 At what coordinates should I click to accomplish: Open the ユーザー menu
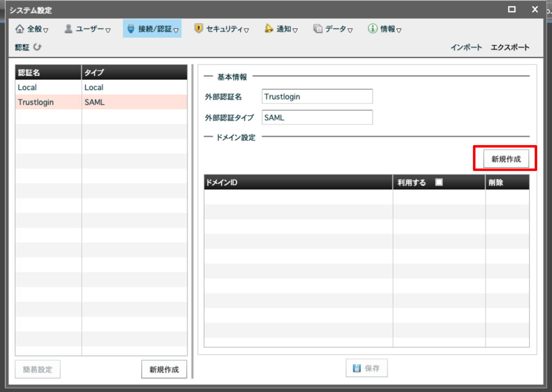[x=90, y=29]
